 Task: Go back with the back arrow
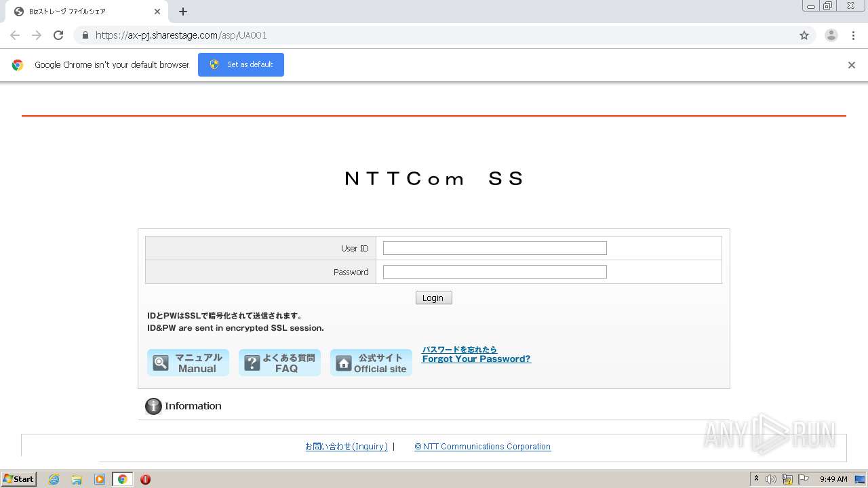point(15,35)
